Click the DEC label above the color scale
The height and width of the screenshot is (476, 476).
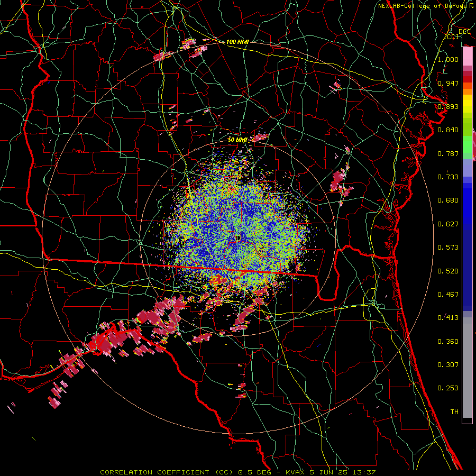point(464,32)
